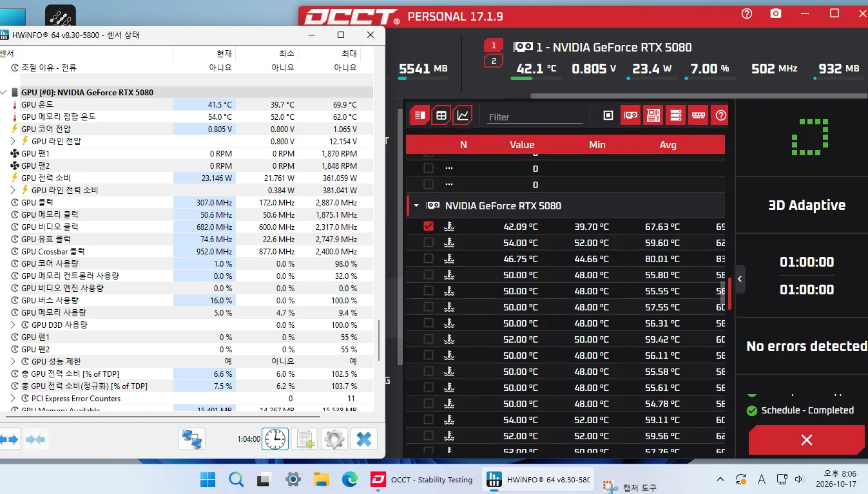Reset HWiNFO sensor clock timer
The width and height of the screenshot is (868, 494).
[x=275, y=439]
